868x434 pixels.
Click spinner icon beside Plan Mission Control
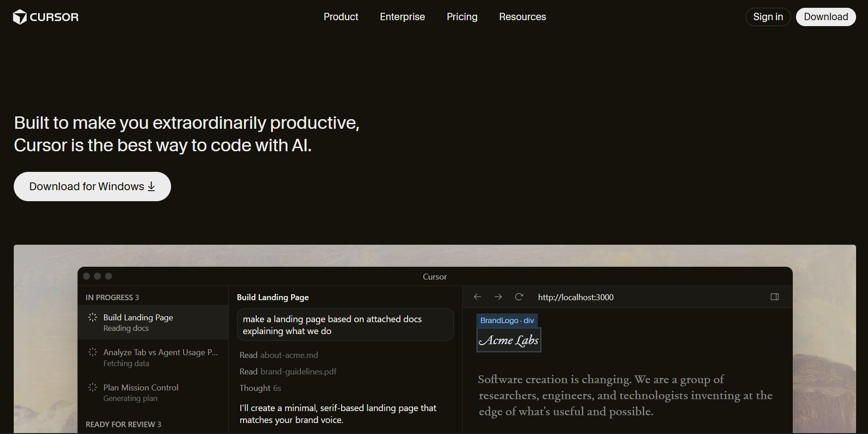point(93,387)
